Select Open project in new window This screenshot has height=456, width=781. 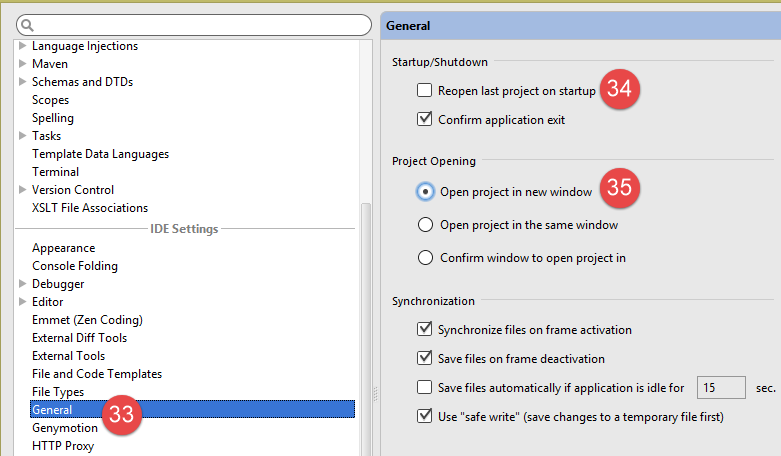pos(426,191)
